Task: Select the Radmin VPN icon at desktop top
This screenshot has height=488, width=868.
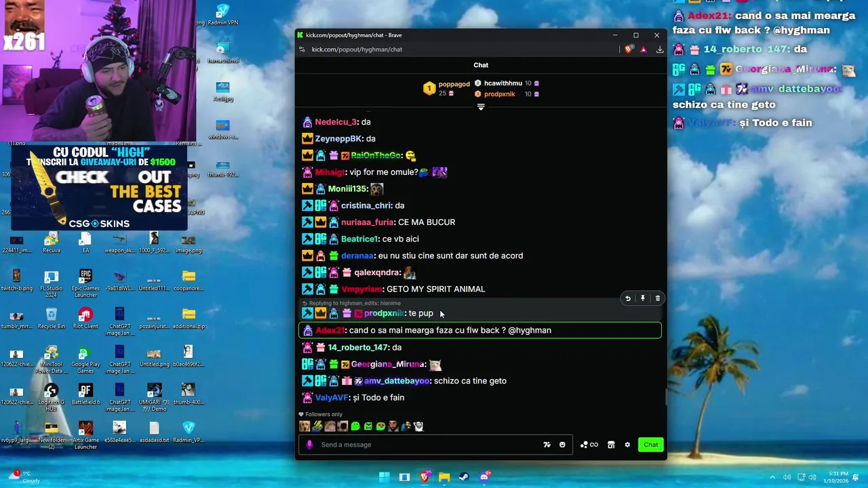Action: pyautogui.click(x=222, y=15)
